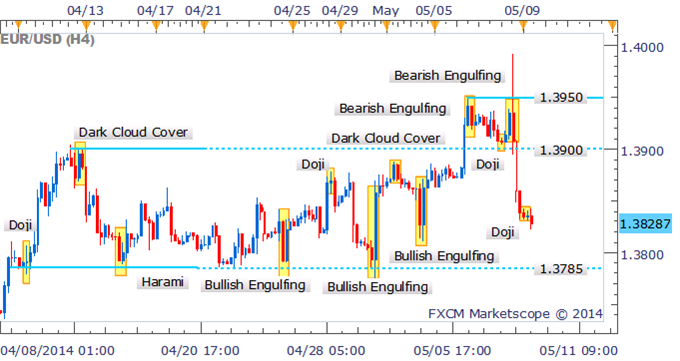The width and height of the screenshot is (680, 361).
Task: Click the Bullish Engulfing label beside Harami
Action: 255,285
